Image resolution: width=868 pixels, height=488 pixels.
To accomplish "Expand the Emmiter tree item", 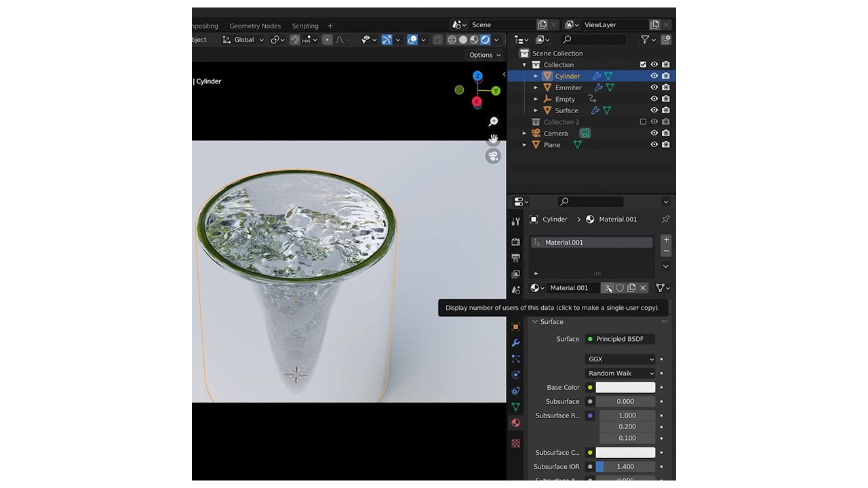I will 536,87.
